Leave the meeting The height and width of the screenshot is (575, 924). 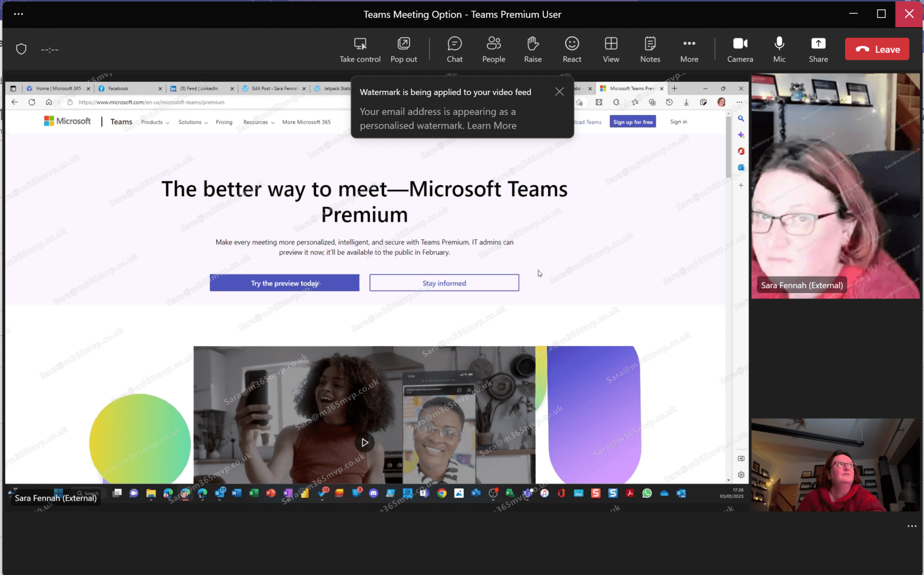click(x=877, y=50)
